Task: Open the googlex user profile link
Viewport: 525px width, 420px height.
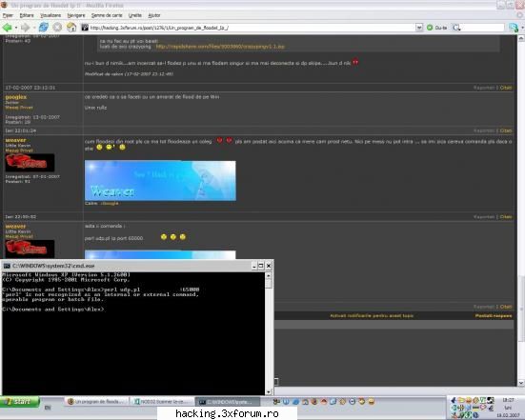Action: point(16,97)
